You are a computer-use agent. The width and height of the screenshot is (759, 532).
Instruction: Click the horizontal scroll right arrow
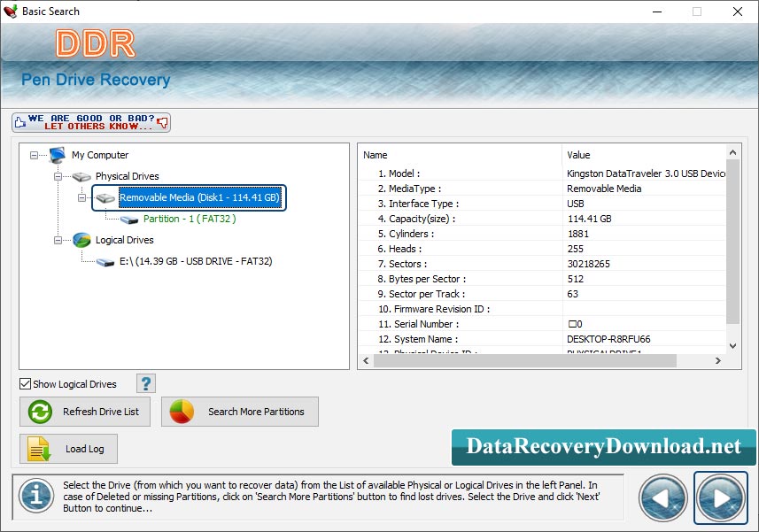pyautogui.click(x=718, y=361)
